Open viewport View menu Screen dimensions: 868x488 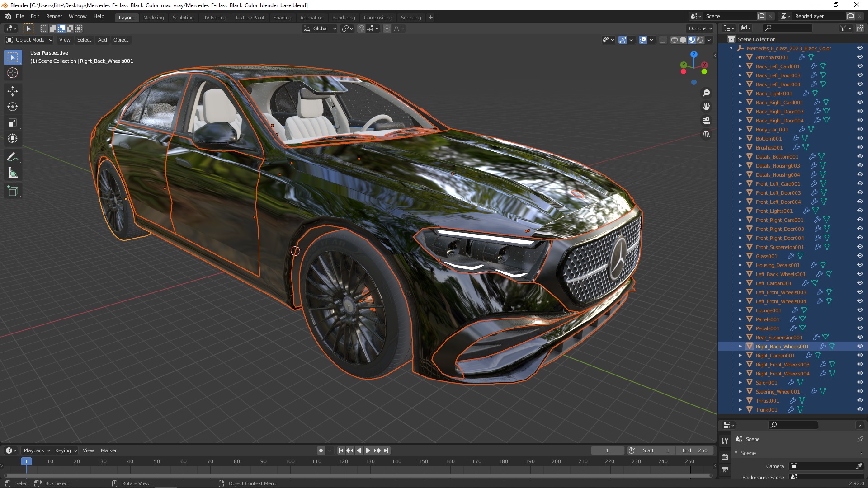tap(65, 40)
